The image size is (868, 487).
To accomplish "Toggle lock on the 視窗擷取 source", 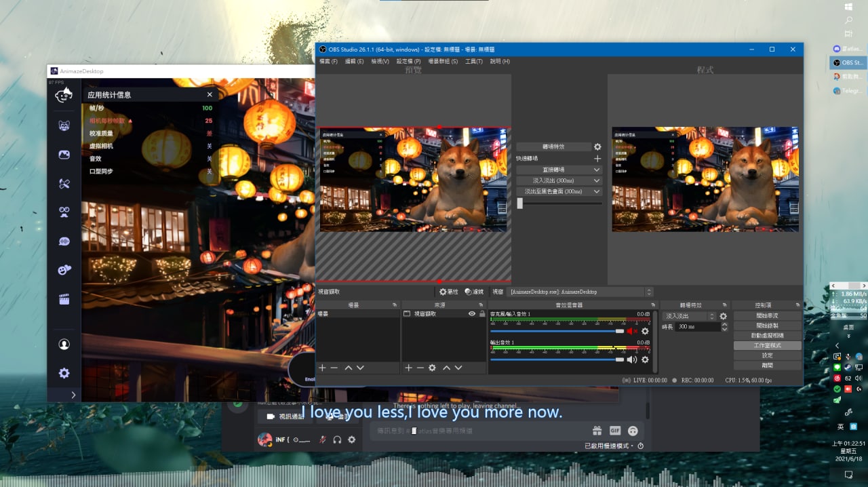I will (x=482, y=314).
